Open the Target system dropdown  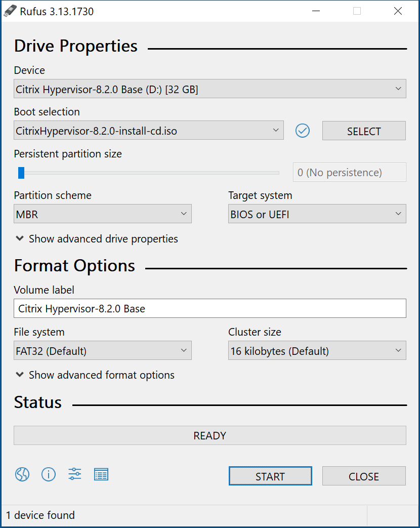(317, 214)
